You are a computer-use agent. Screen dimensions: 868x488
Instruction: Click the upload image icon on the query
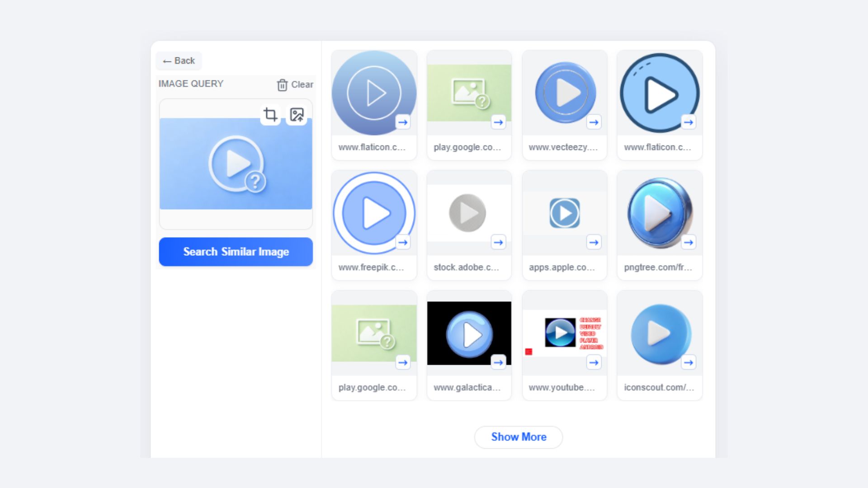(x=297, y=115)
